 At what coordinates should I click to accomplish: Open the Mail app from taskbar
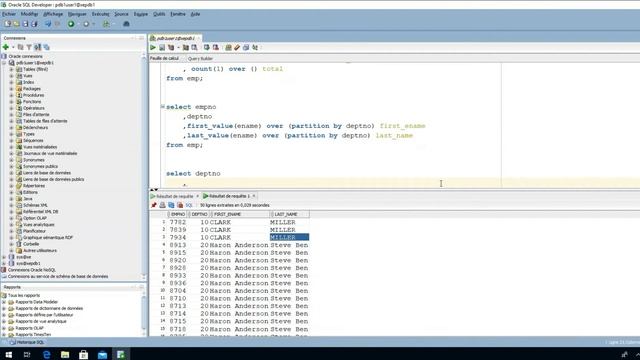102,354
